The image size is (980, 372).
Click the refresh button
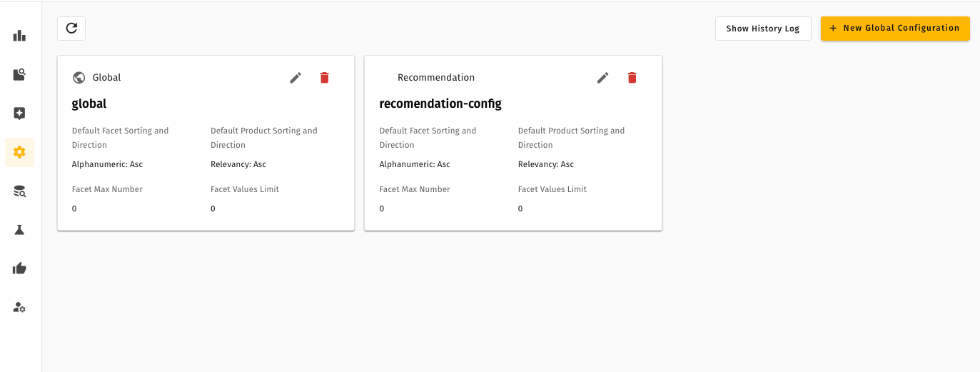pyautogui.click(x=71, y=29)
